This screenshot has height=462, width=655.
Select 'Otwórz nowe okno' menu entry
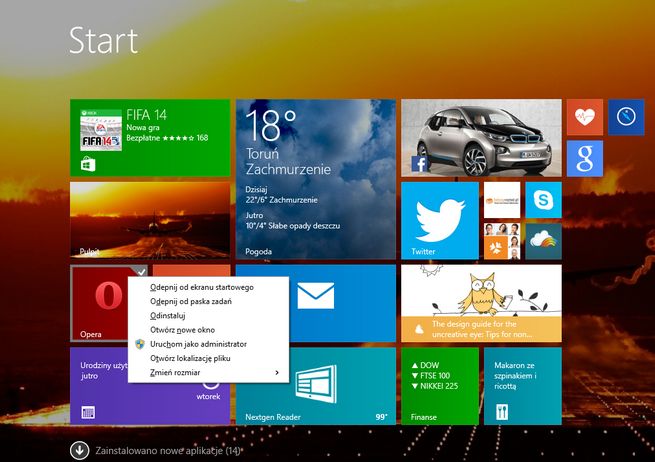(x=208, y=330)
